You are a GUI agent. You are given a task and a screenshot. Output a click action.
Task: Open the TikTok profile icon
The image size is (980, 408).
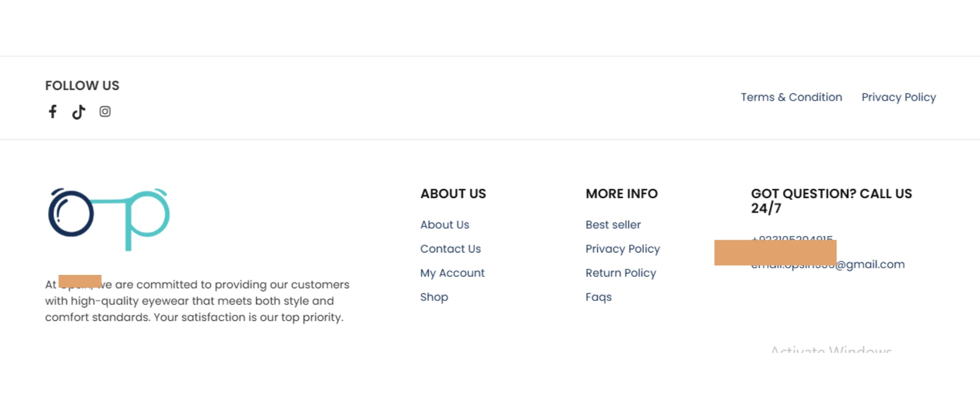tap(79, 112)
